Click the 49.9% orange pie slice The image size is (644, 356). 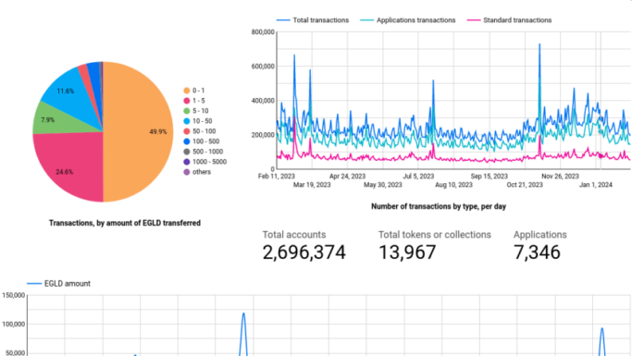point(140,131)
